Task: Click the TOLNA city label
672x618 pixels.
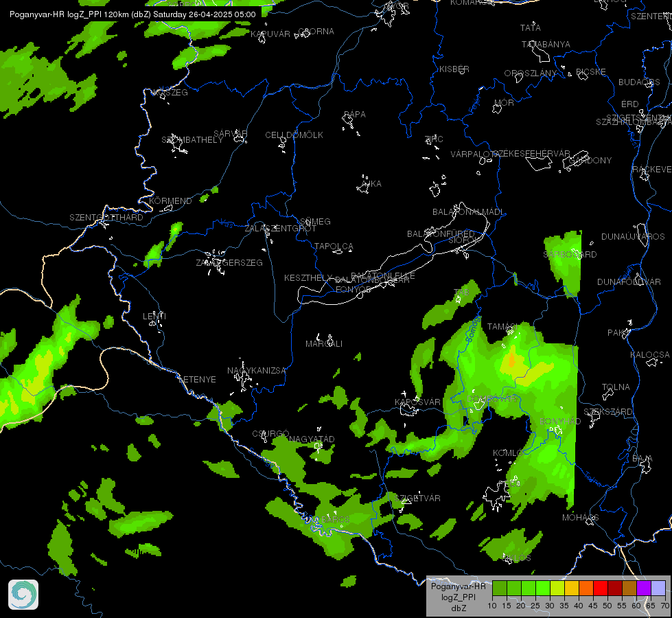Action: click(x=616, y=387)
